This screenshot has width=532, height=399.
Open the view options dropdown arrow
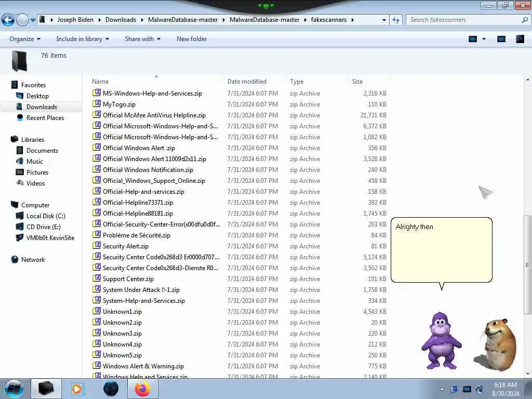pyautogui.click(x=484, y=39)
